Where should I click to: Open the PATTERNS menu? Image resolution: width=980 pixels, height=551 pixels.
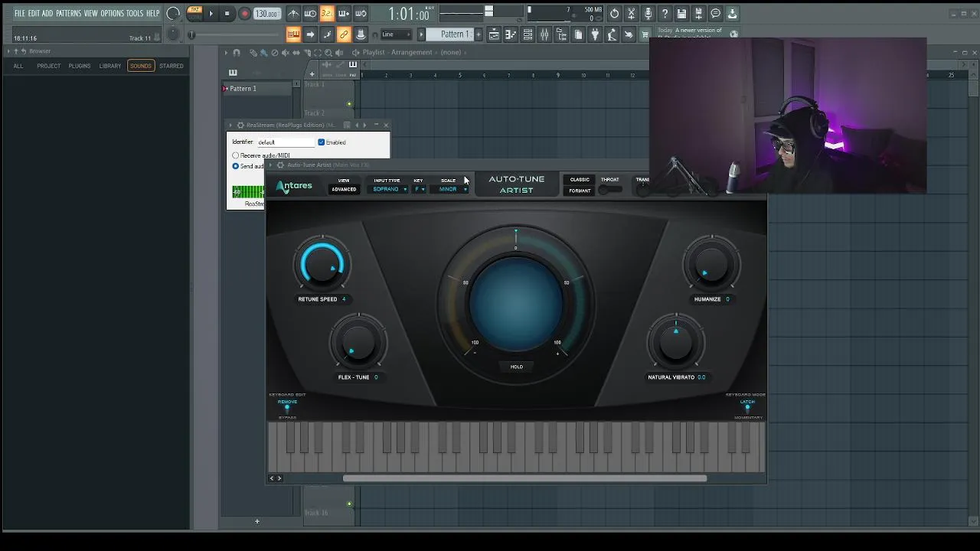pyautogui.click(x=68, y=13)
